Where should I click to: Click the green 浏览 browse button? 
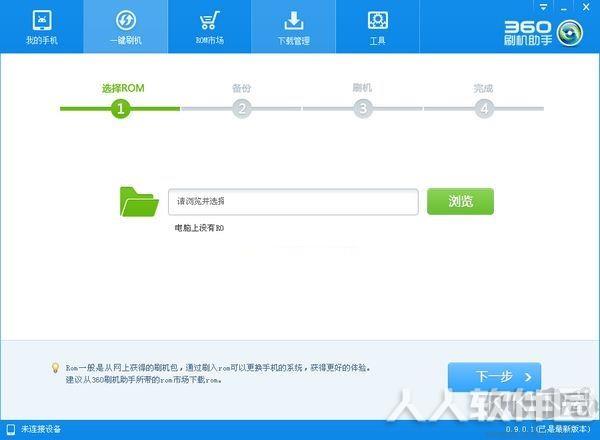pos(460,201)
